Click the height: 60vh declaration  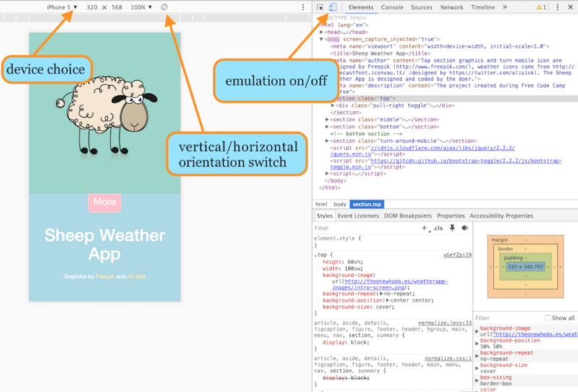tap(342, 262)
